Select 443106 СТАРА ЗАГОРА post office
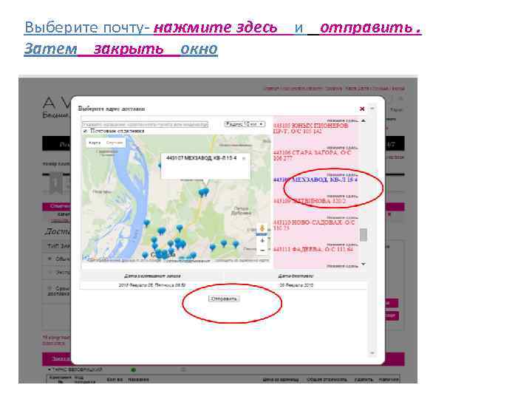532x399 pixels. [312, 155]
